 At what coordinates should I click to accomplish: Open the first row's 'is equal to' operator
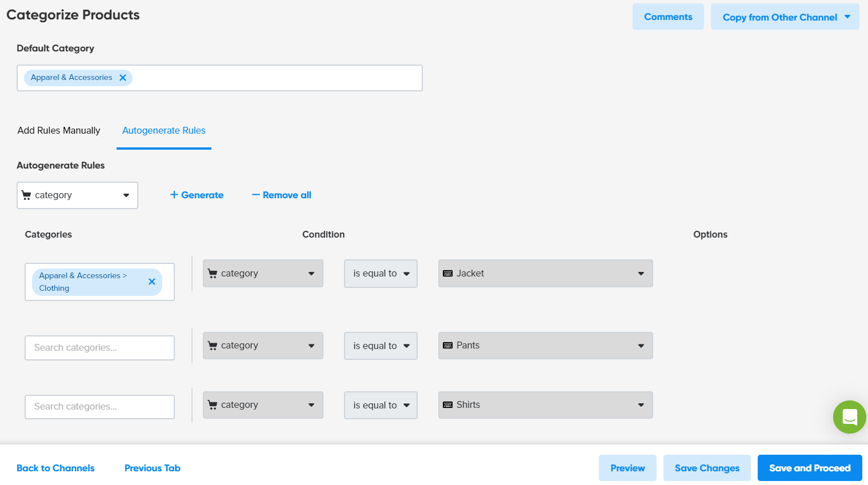[x=381, y=274]
